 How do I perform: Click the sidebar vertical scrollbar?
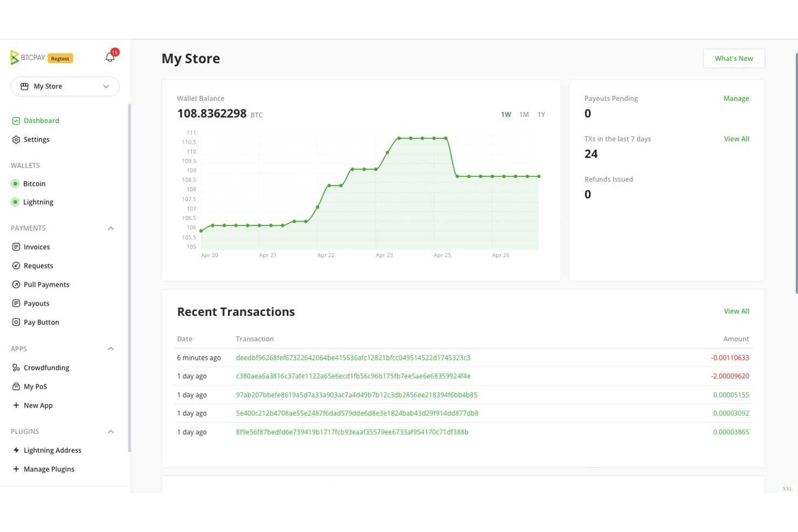129,278
